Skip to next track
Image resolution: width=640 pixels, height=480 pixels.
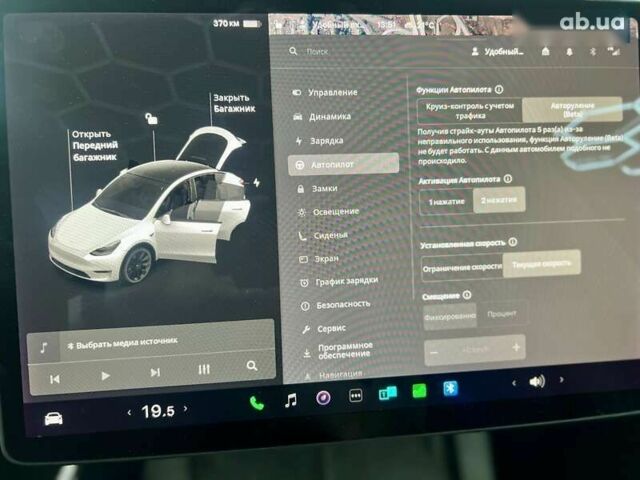(155, 372)
